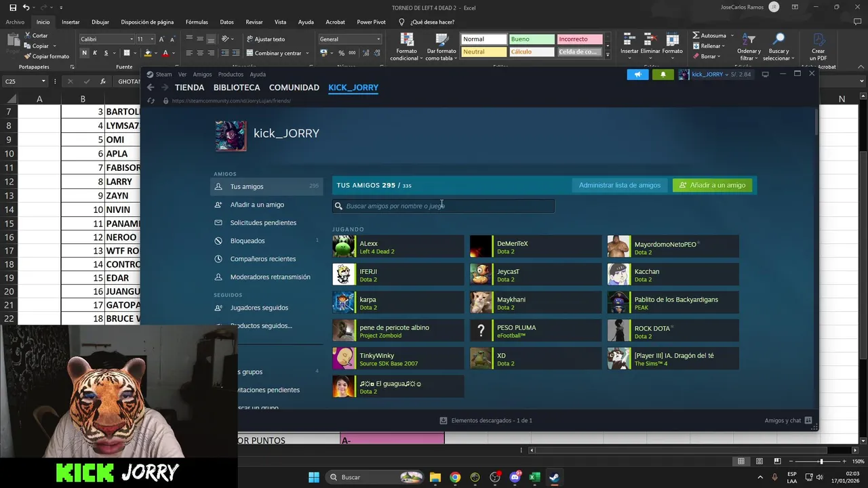Open Formato condicional in Excel ribbon
This screenshot has height=488, width=868.
click(x=407, y=47)
